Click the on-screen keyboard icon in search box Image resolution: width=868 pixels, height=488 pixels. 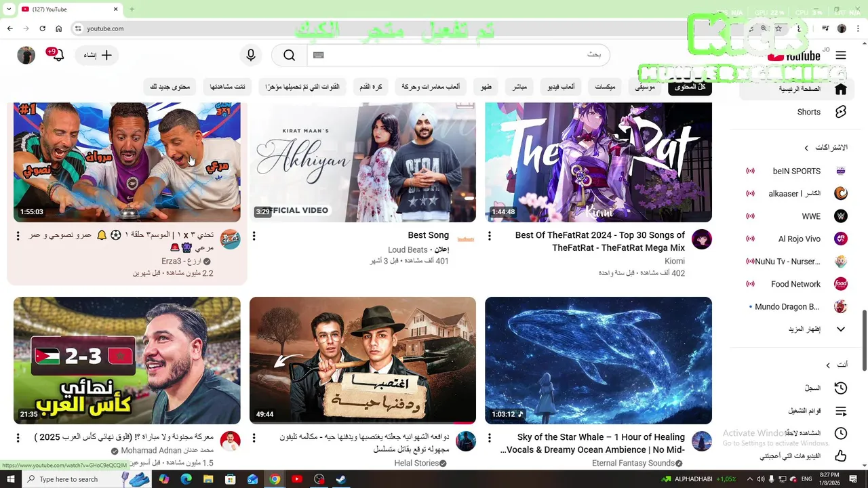coord(319,55)
